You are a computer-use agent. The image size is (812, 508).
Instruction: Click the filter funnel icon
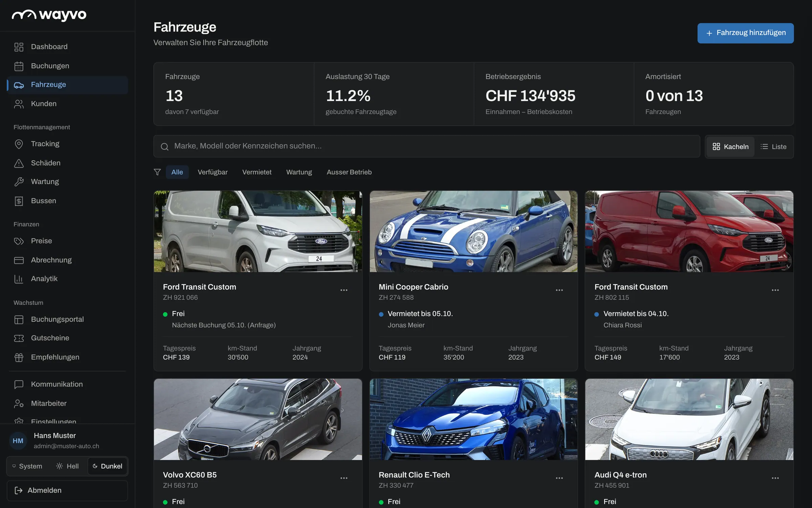[157, 172]
